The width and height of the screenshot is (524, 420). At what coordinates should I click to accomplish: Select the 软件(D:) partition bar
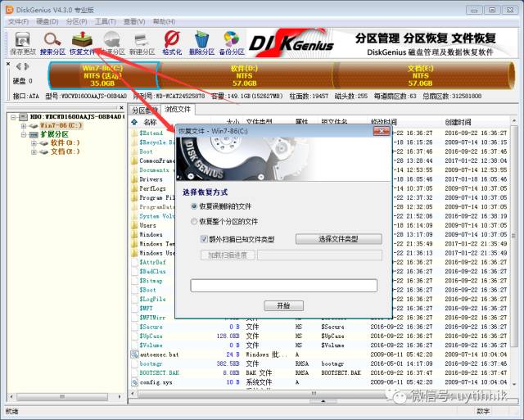pyautogui.click(x=245, y=76)
